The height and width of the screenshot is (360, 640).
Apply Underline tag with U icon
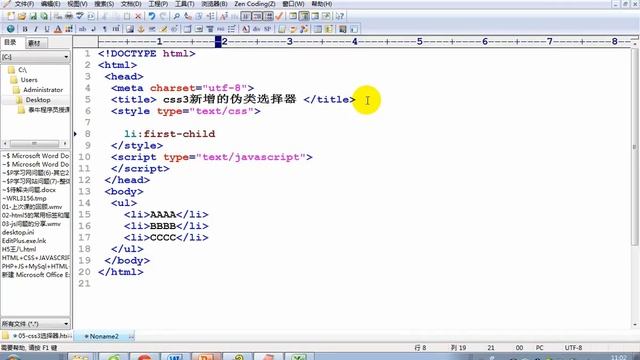(x=47, y=29)
